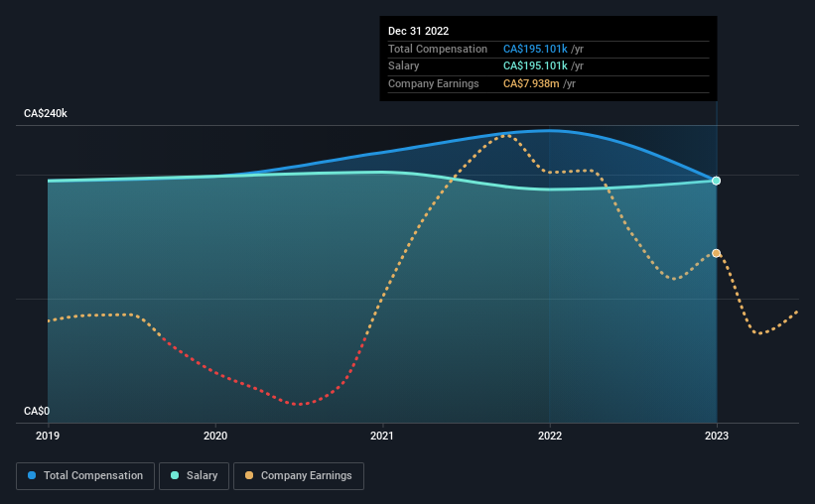
Task: Select the 2020 x-axis label
Action: point(215,436)
